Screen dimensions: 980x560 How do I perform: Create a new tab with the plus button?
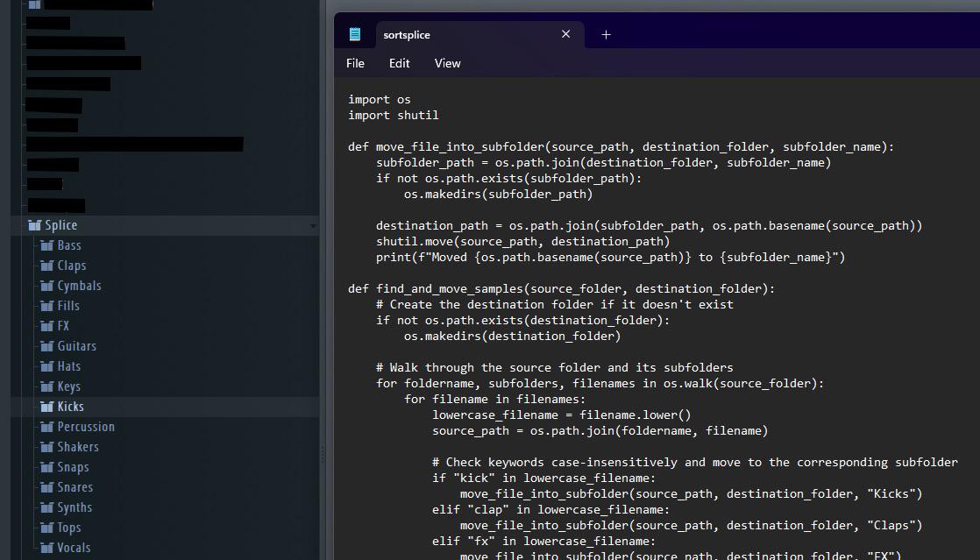tap(605, 34)
